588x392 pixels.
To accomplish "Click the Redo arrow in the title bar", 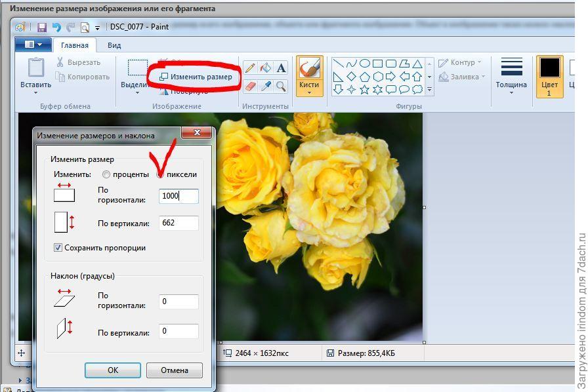I will 70,27.
